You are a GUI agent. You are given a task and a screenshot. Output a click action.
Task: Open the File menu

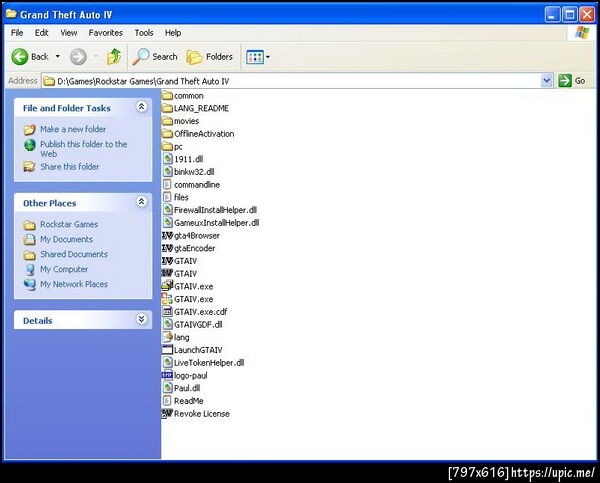coord(17,33)
